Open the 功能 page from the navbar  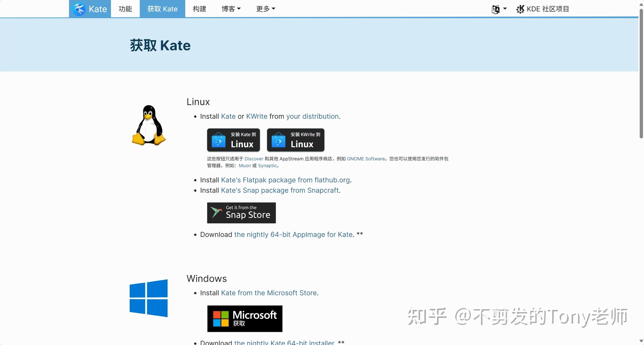125,9
